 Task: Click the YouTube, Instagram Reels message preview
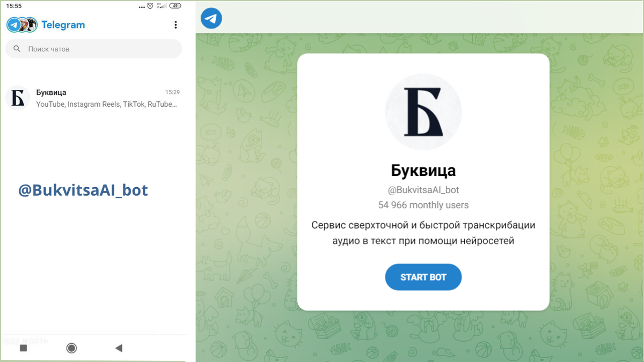coord(106,104)
